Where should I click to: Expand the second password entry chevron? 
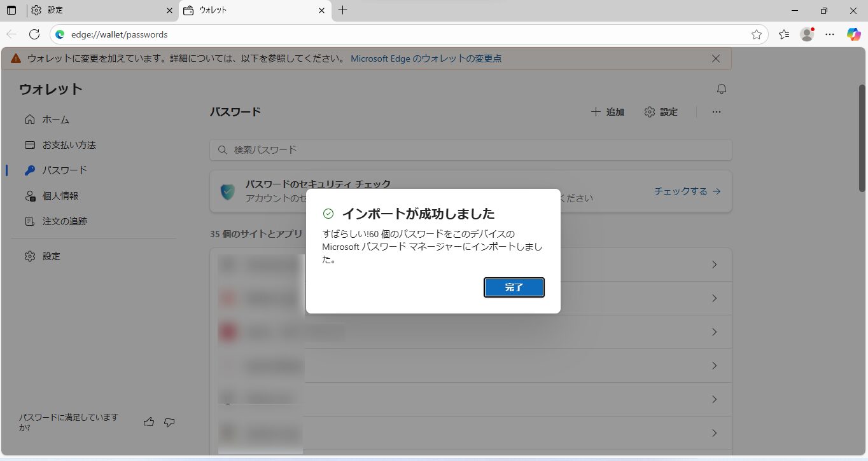tap(714, 298)
